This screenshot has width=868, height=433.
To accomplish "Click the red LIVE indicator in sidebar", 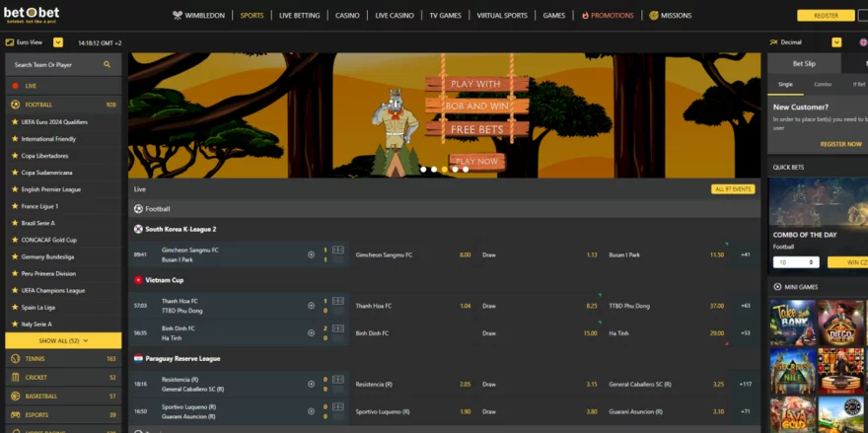I will click(15, 86).
